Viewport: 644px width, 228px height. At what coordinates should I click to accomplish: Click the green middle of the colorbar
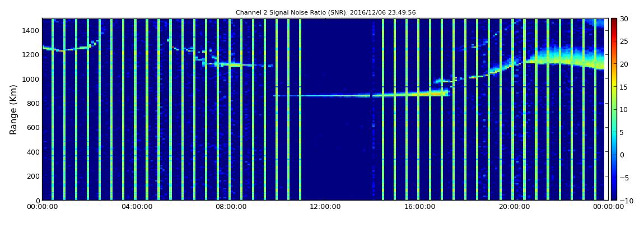[614, 109]
